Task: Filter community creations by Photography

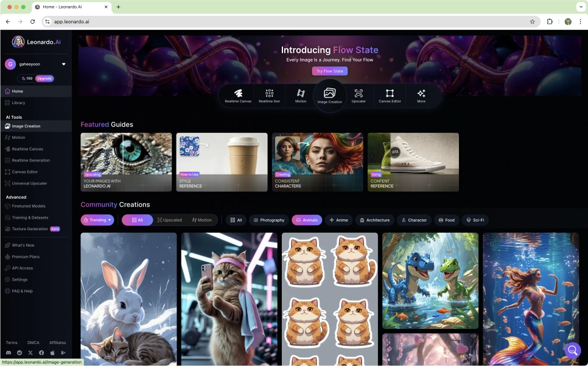Action: point(269,220)
